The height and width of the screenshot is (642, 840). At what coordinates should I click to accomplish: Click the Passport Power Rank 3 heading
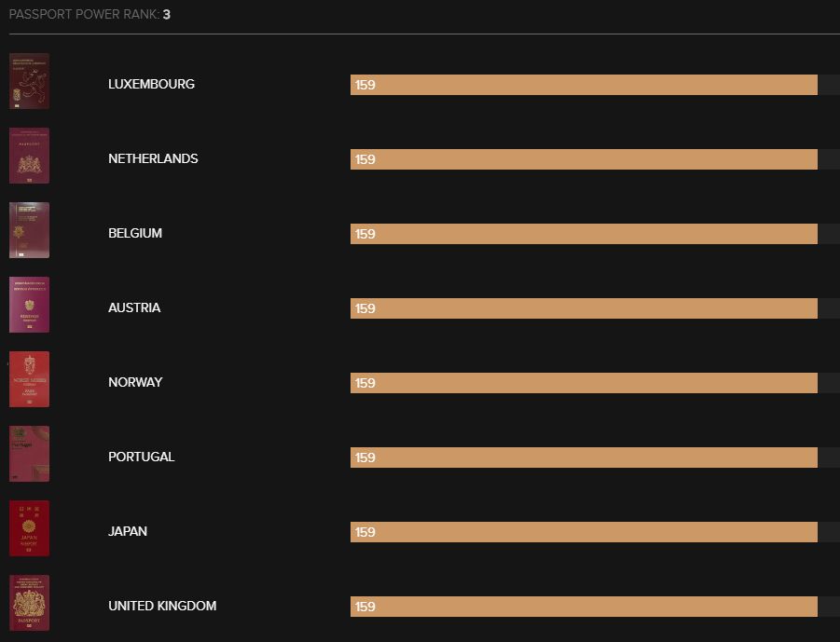point(90,15)
